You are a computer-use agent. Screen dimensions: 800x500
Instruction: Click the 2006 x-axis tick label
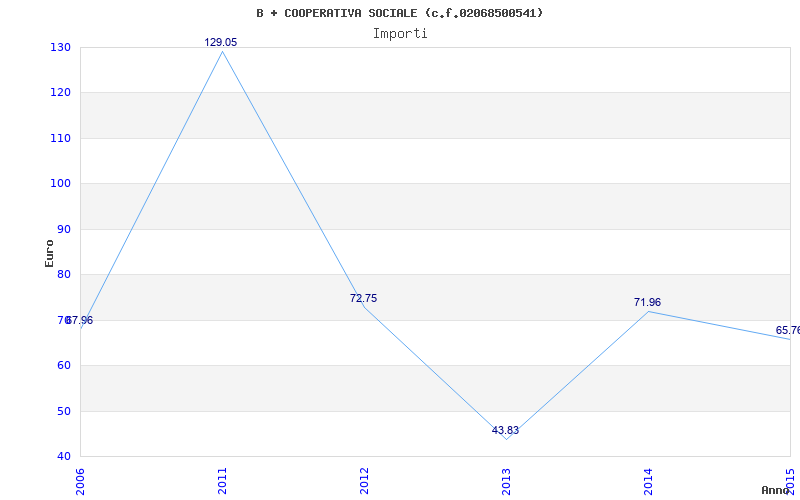80,481
